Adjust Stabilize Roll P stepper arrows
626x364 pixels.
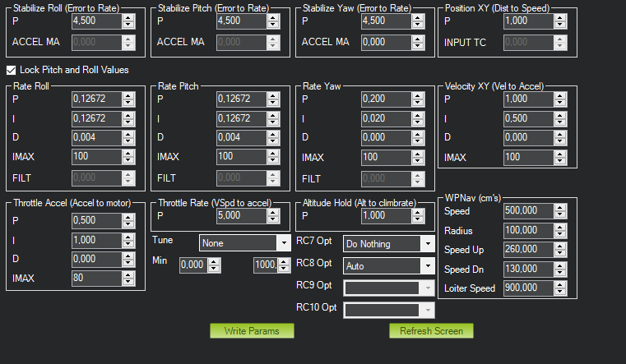128,21
